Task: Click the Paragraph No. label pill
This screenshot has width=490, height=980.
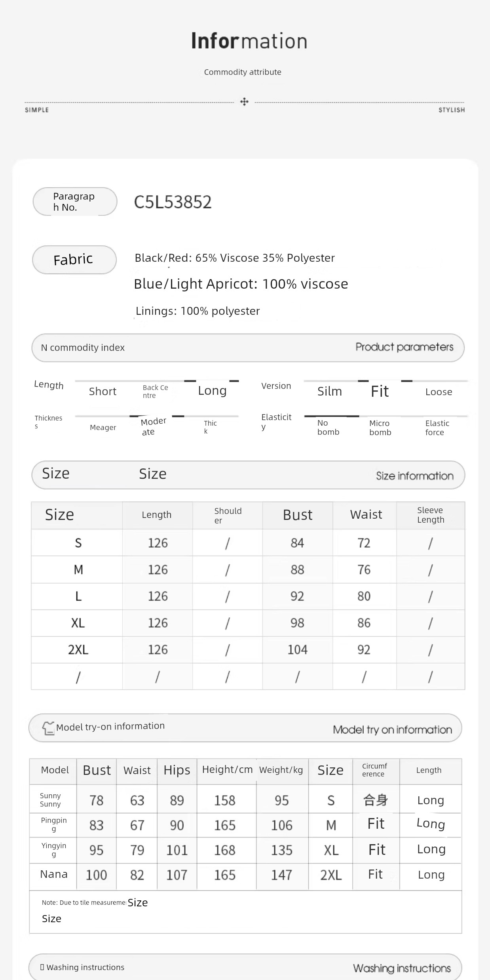Action: pos(74,202)
